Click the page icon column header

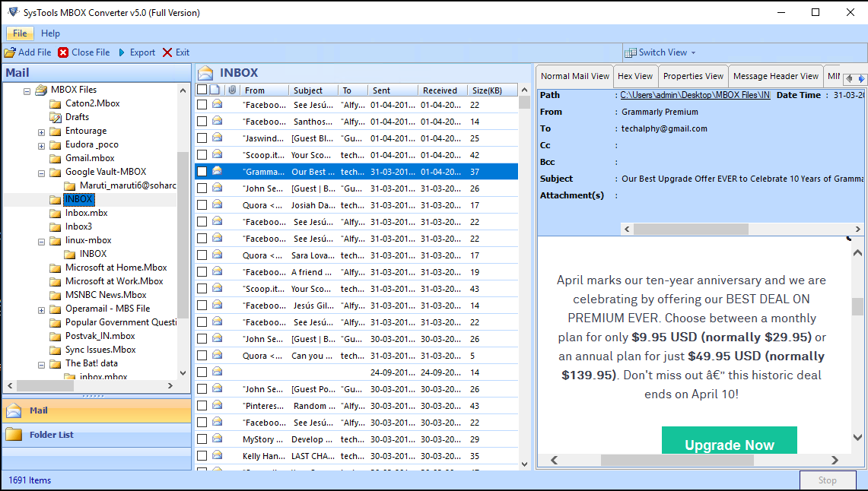click(215, 90)
